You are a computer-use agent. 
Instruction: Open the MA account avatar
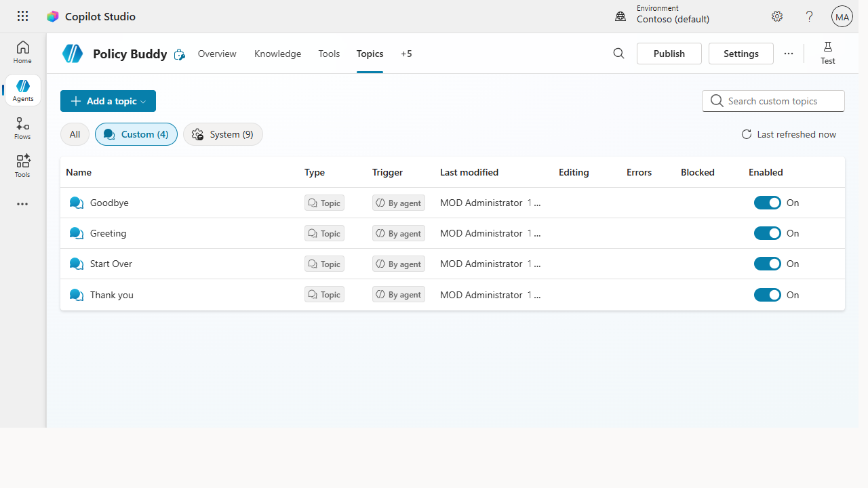[842, 16]
